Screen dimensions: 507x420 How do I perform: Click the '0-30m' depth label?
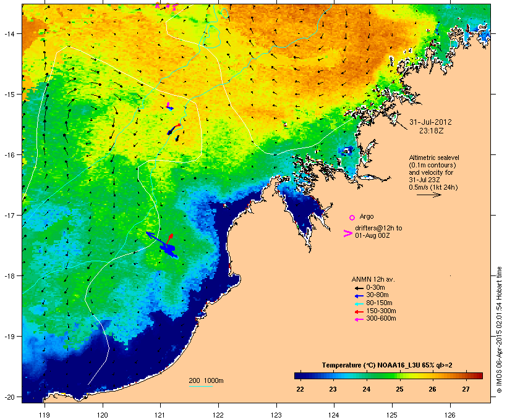(x=375, y=288)
